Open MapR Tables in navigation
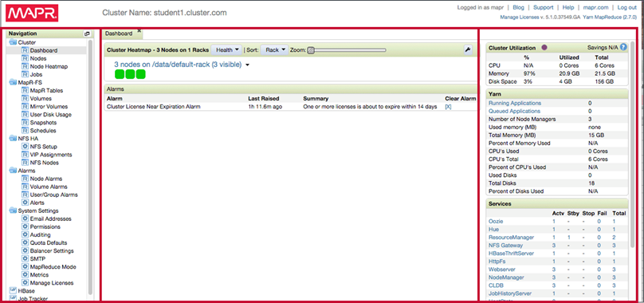This screenshot has height=303, width=644. pyautogui.click(x=46, y=90)
